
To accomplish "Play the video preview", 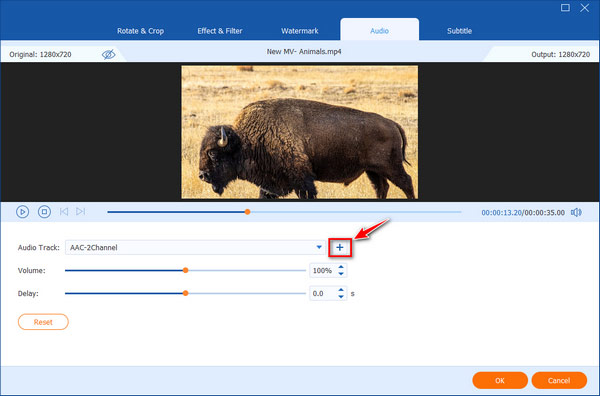I will point(23,212).
